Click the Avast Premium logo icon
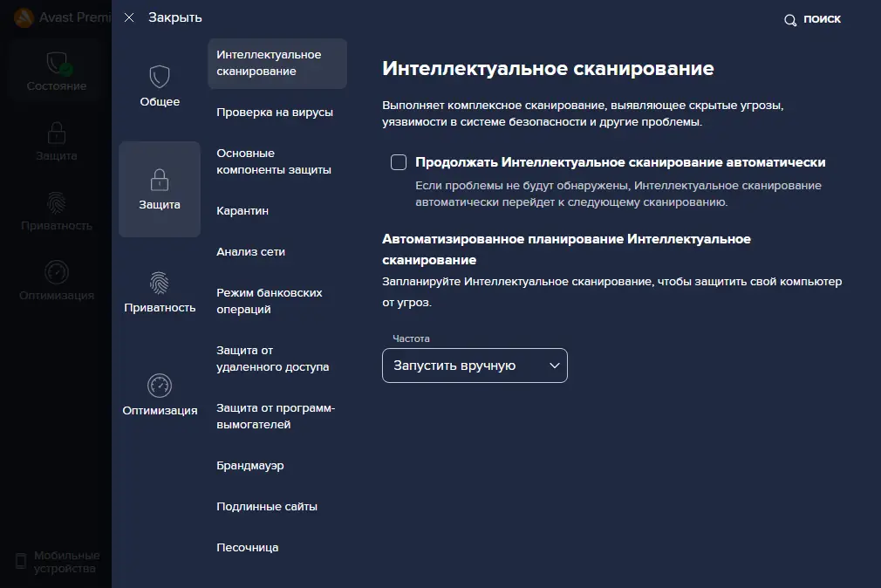 click(x=21, y=17)
